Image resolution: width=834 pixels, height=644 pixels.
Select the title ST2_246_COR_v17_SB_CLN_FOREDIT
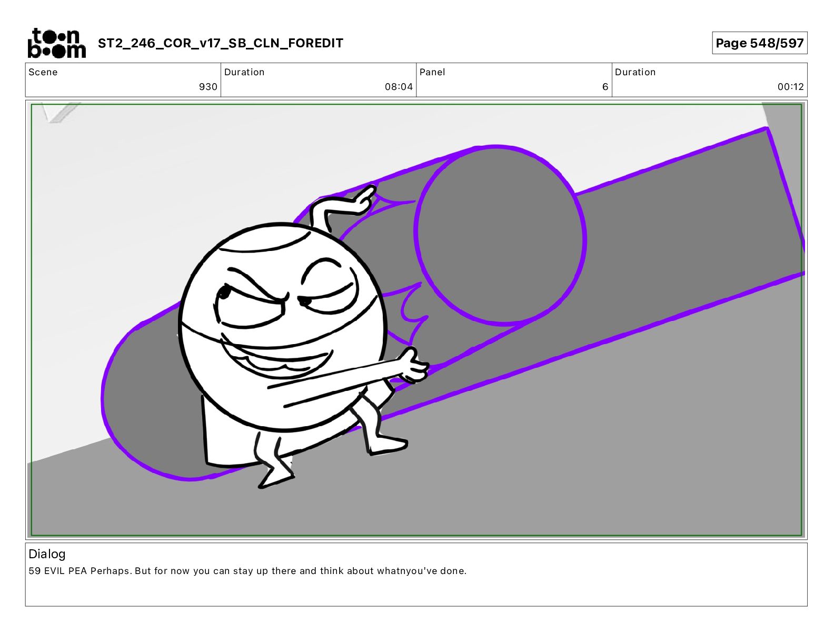pyautogui.click(x=221, y=43)
